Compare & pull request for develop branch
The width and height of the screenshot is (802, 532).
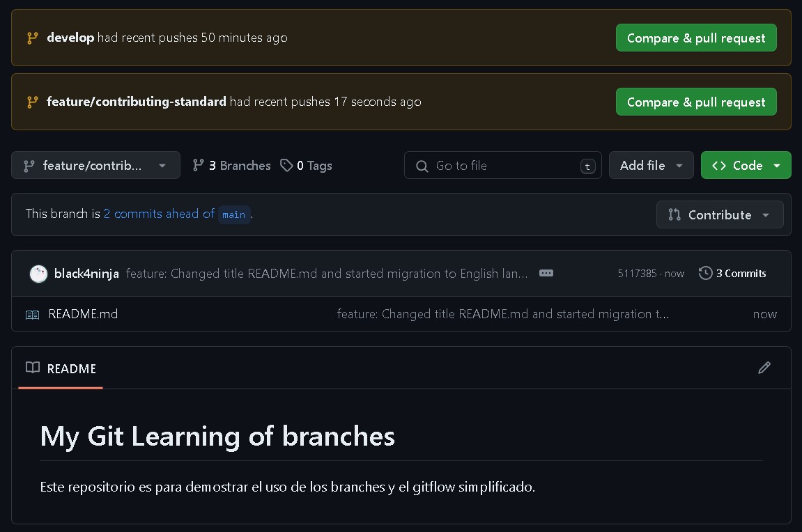point(695,38)
